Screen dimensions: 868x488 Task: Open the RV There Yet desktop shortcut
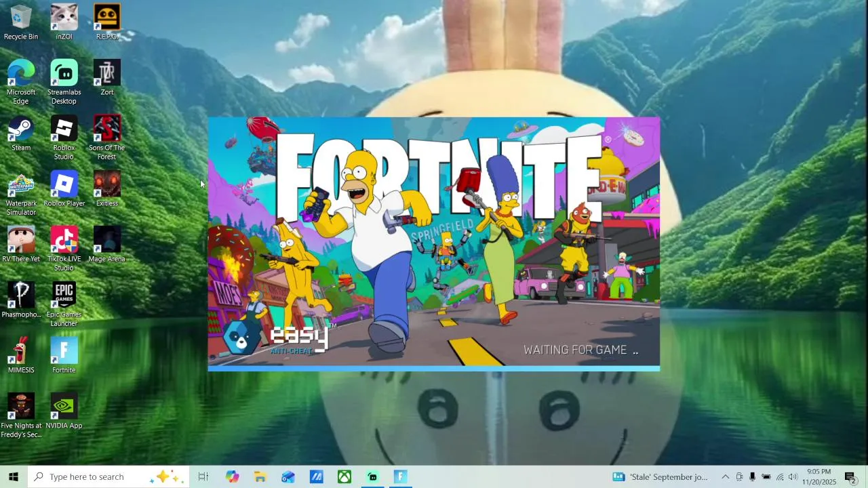point(21,245)
